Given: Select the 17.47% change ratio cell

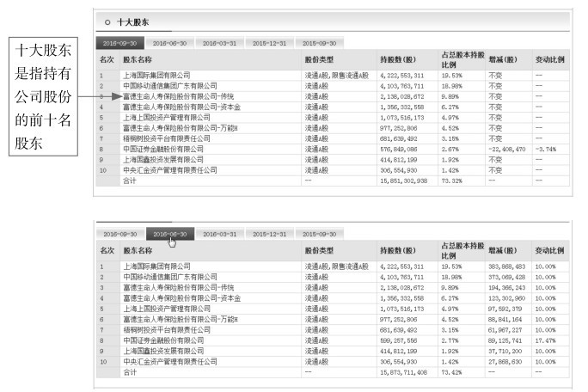Looking at the screenshot, I should tap(546, 340).
